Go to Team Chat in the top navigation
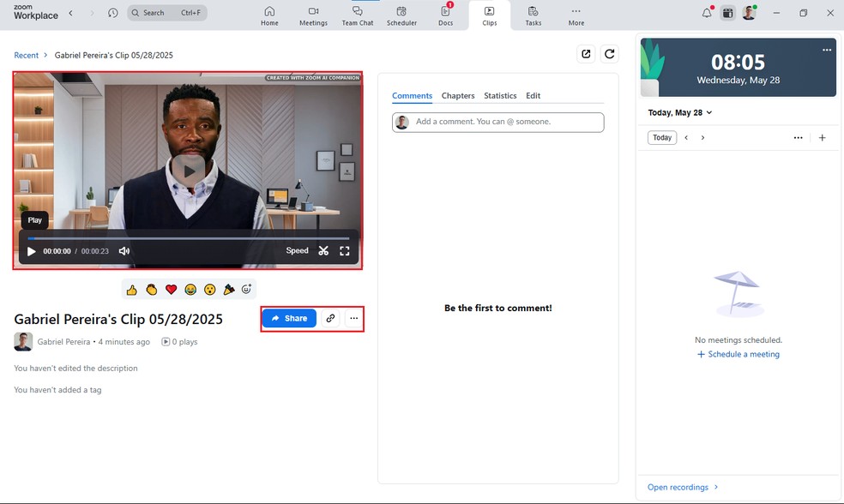 [x=357, y=15]
